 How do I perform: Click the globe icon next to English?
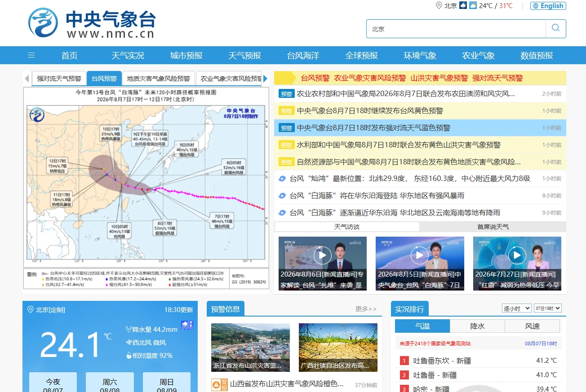535,6
